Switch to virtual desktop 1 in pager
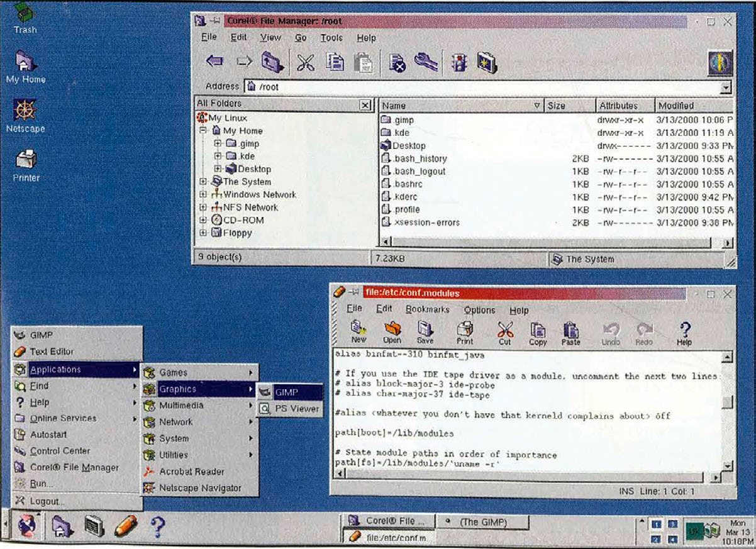Image resolution: width=756 pixels, height=549 pixels. [656, 523]
